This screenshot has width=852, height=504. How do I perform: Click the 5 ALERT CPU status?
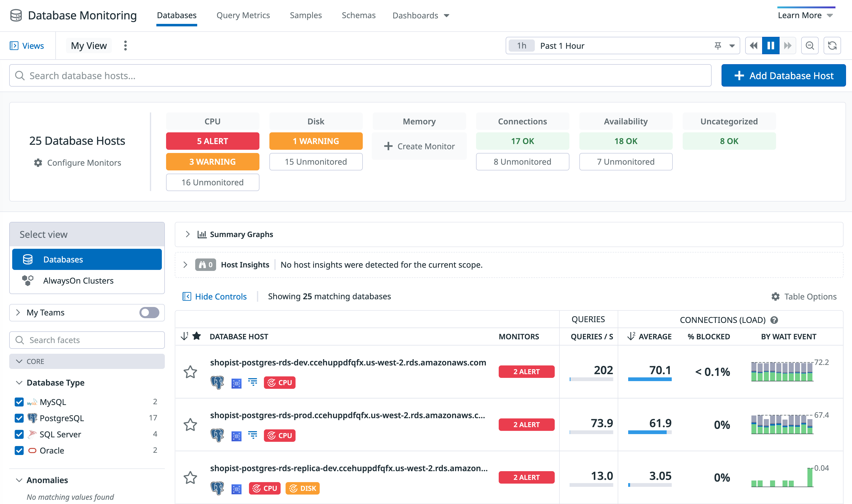[x=213, y=141]
